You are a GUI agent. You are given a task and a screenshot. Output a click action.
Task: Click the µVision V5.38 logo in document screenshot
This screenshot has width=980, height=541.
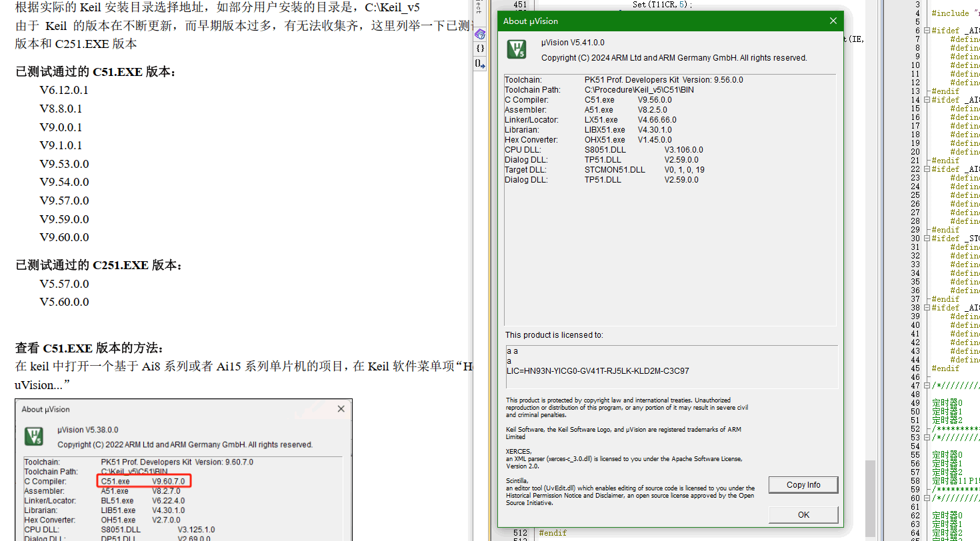35,436
